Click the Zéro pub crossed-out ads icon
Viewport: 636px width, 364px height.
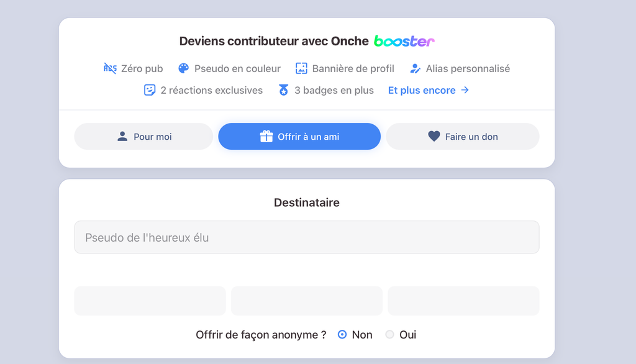click(x=110, y=68)
